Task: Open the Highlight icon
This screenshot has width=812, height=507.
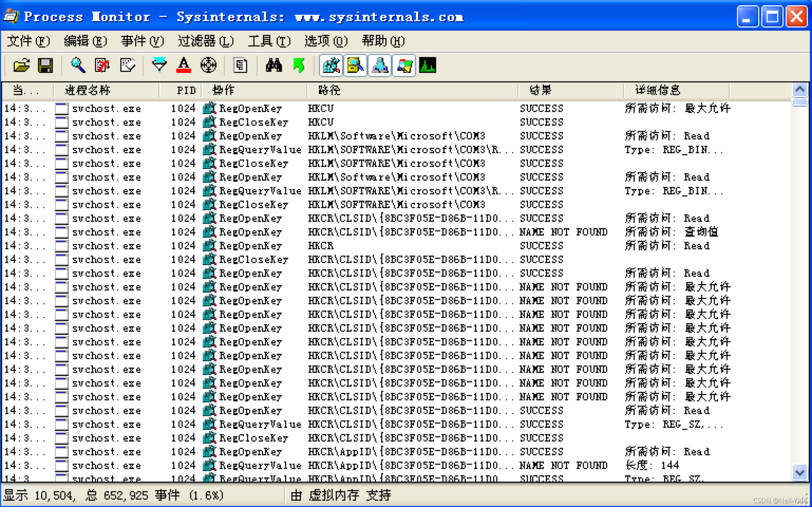Action: [184, 65]
